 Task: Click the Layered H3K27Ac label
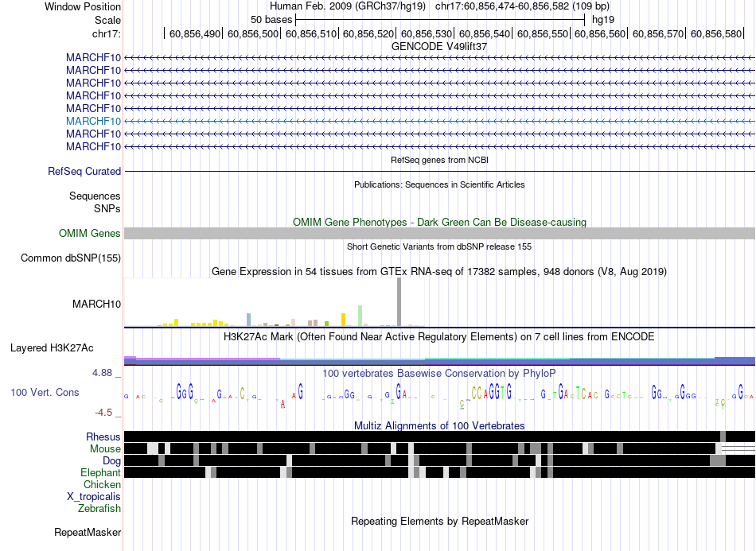(x=52, y=347)
